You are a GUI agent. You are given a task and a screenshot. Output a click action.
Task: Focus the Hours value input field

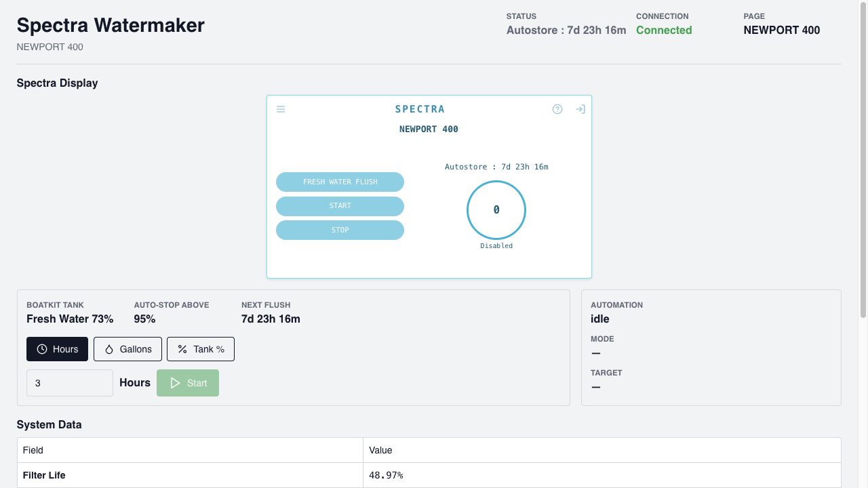(x=70, y=383)
